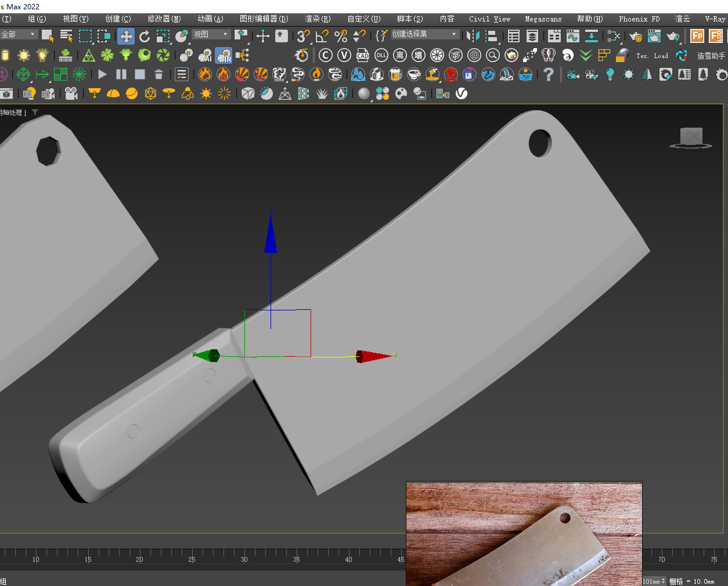Screen dimensions: 728x586
Task: Click the trash can delete icon
Action: tap(158, 74)
